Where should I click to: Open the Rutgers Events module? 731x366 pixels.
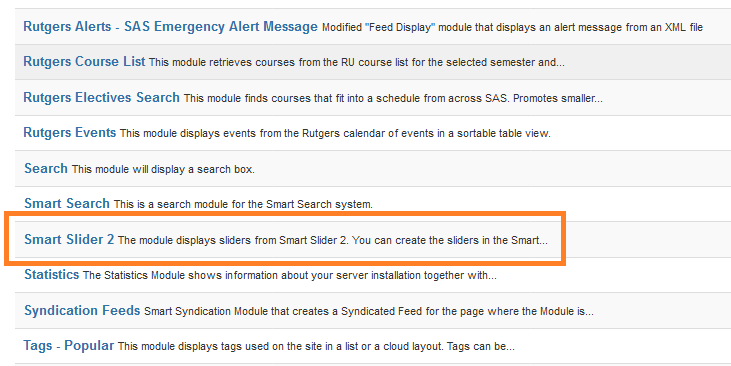click(x=69, y=132)
